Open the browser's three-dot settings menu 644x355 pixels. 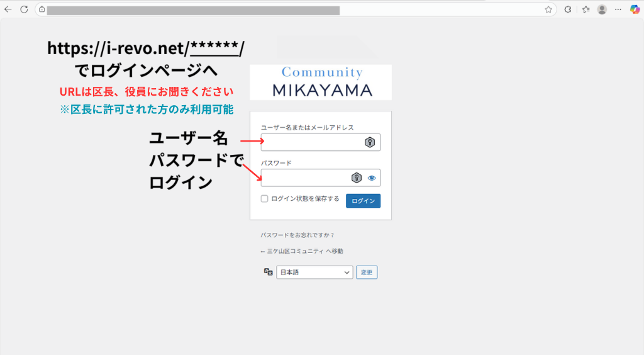click(x=618, y=9)
